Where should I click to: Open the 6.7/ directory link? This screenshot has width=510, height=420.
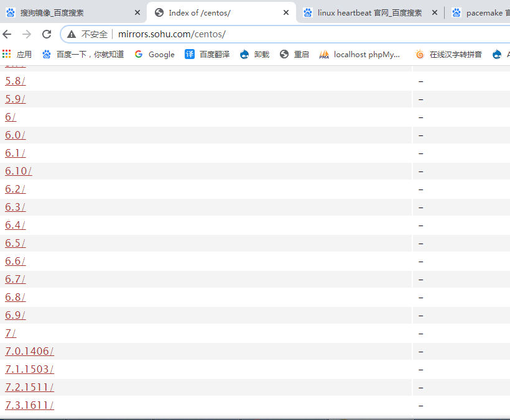click(16, 279)
